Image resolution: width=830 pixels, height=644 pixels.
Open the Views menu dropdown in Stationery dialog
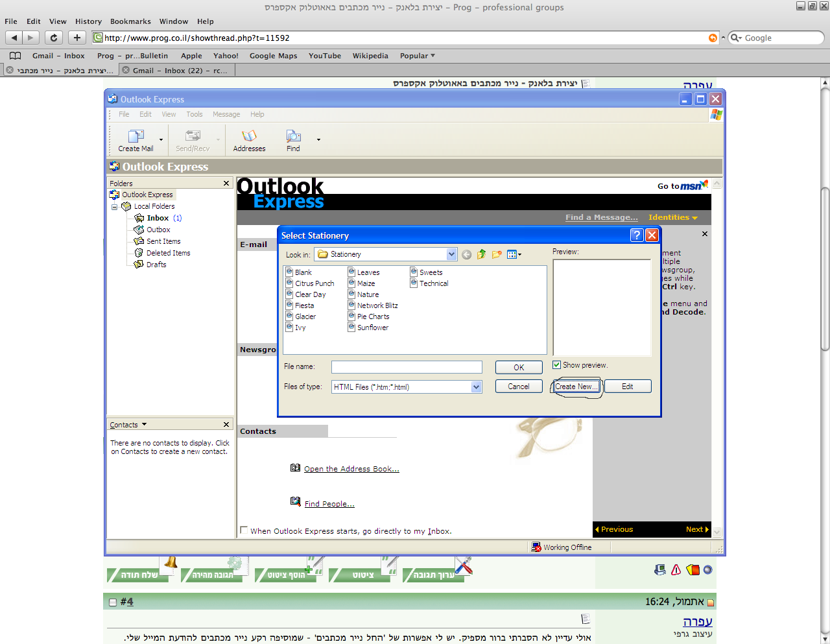(x=514, y=254)
